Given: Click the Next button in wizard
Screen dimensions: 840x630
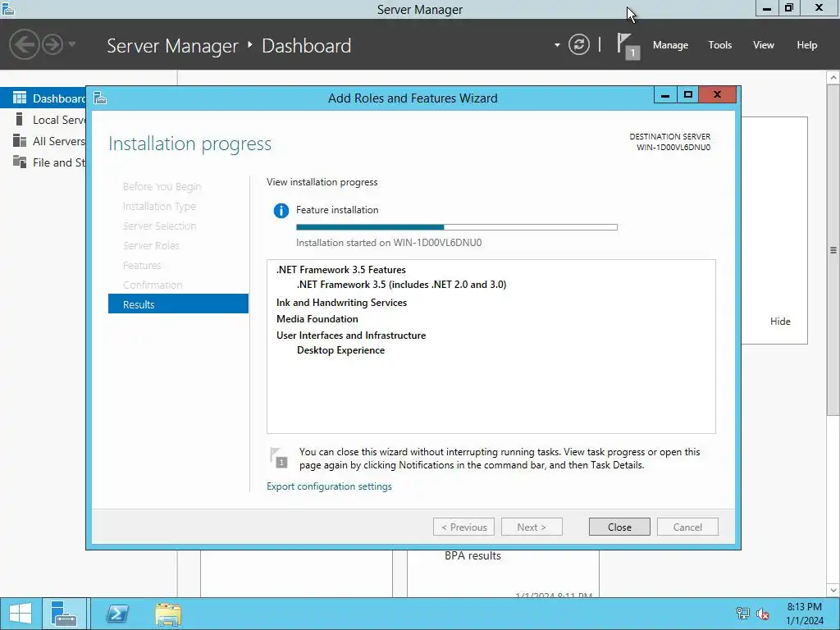Looking at the screenshot, I should click(532, 527).
